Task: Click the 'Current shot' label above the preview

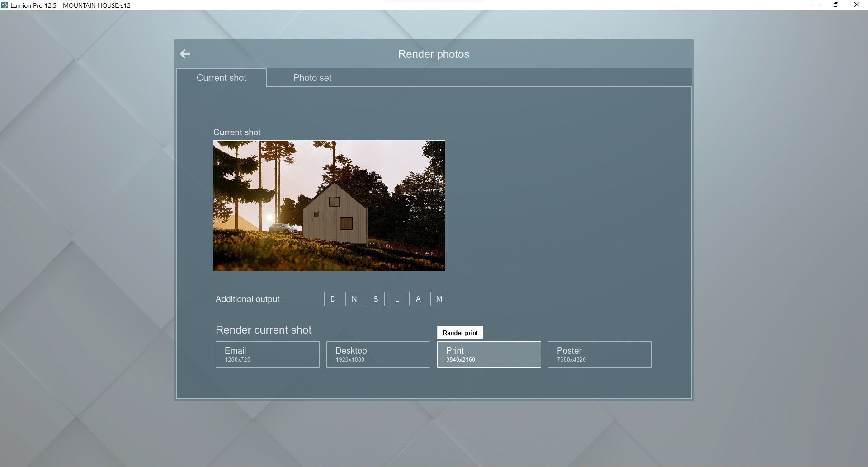Action: [237, 132]
